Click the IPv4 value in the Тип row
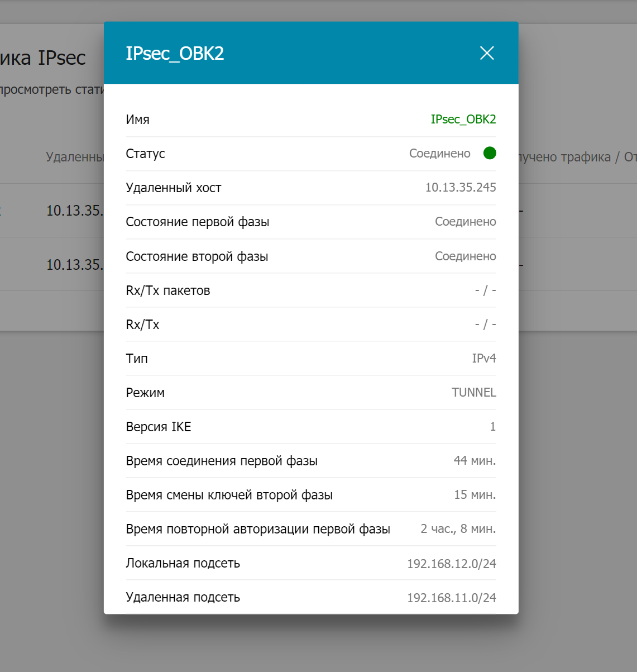637x672 pixels. [483, 359]
